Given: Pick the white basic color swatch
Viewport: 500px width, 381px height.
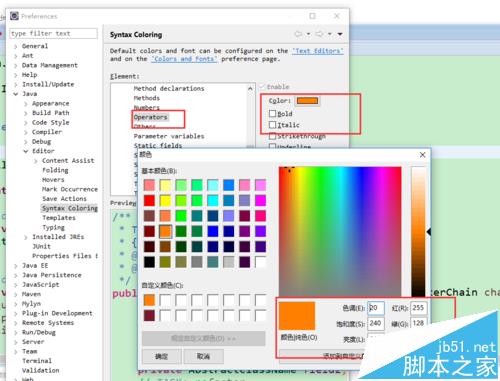Looking at the screenshot, I should 260,262.
